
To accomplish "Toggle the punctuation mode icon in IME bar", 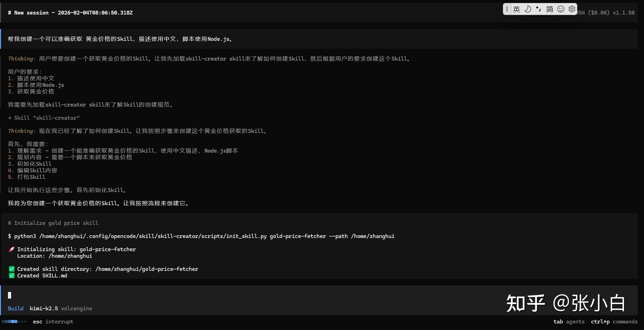I will pyautogui.click(x=538, y=9).
